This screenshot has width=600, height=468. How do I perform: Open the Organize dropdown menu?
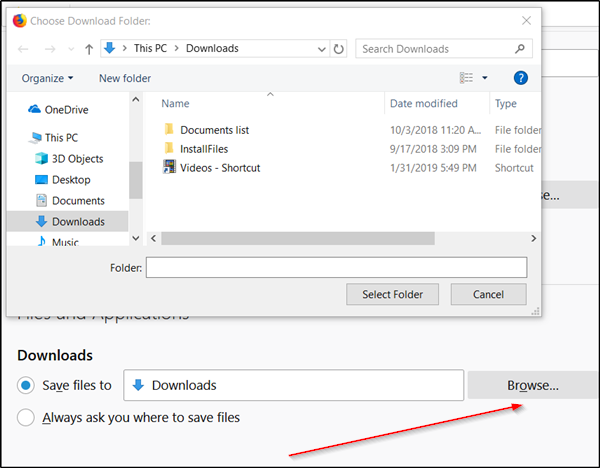tap(46, 78)
